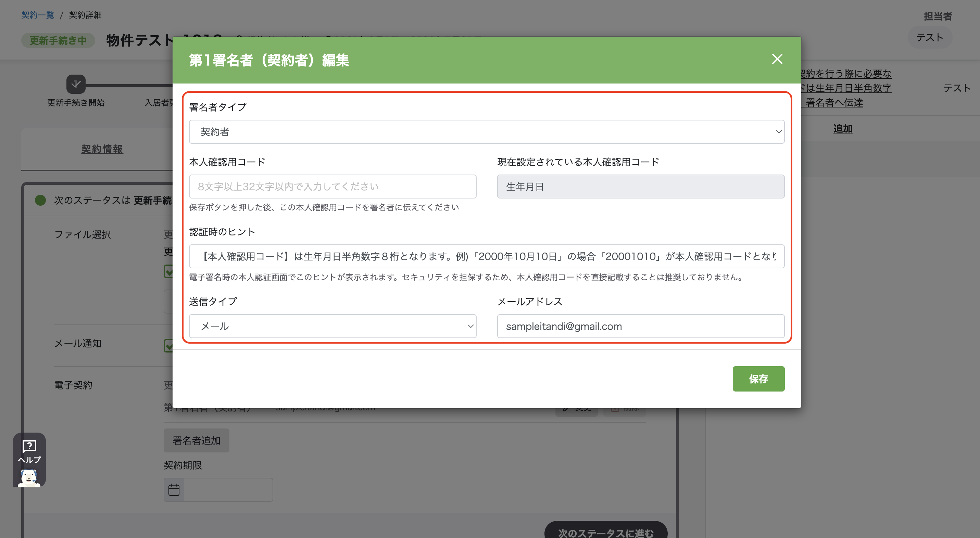Open the ヘルプ widget
Image resolution: width=980 pixels, height=538 pixels.
tap(29, 460)
